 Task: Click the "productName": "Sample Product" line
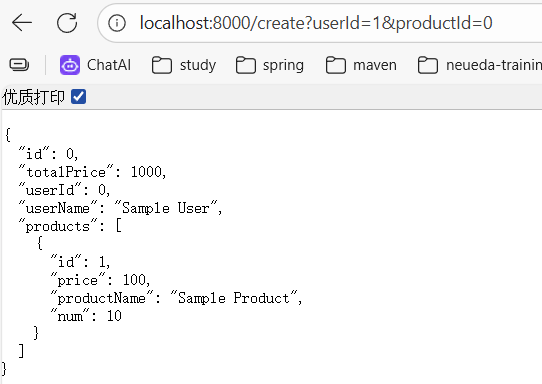pos(176,298)
